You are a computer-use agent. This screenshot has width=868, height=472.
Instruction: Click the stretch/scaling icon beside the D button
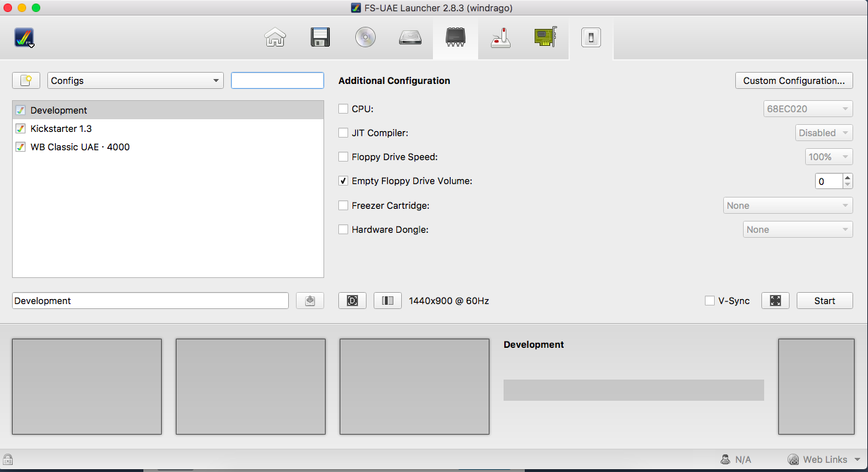388,301
